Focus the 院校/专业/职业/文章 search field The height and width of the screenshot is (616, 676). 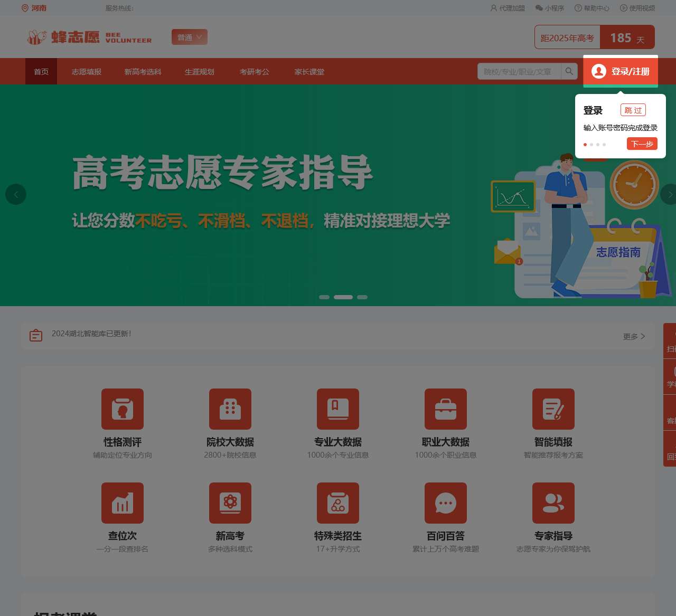(519, 71)
